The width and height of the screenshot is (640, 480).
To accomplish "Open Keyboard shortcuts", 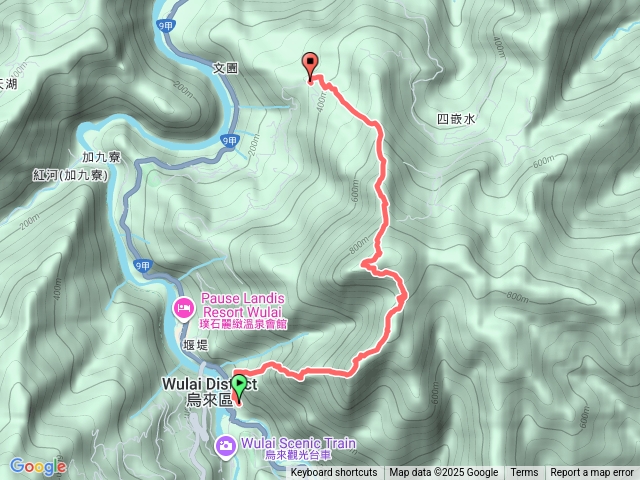I will pyautogui.click(x=334, y=473).
